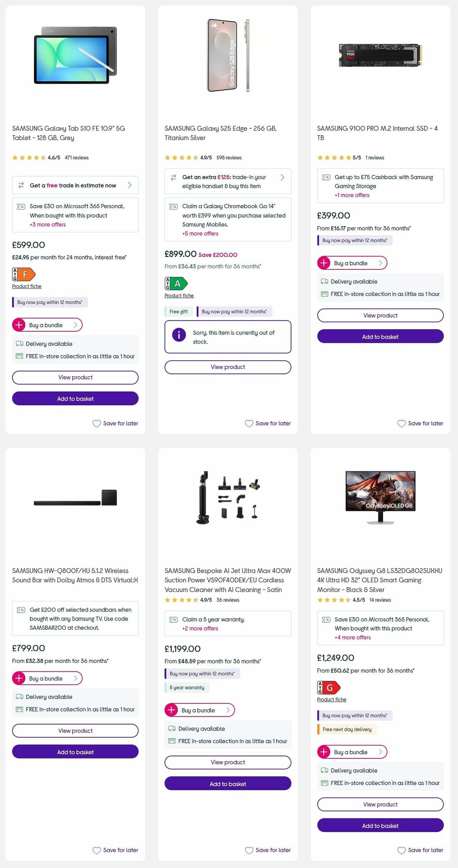The image size is (458, 868).
Task: Click the offer tag icon on Samsung 9100 PRO card
Action: pos(326,177)
